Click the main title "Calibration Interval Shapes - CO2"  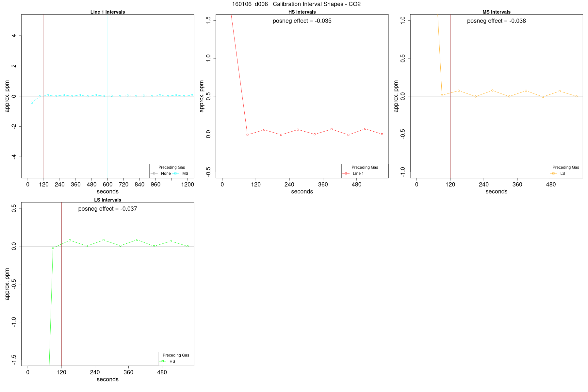(317, 4)
